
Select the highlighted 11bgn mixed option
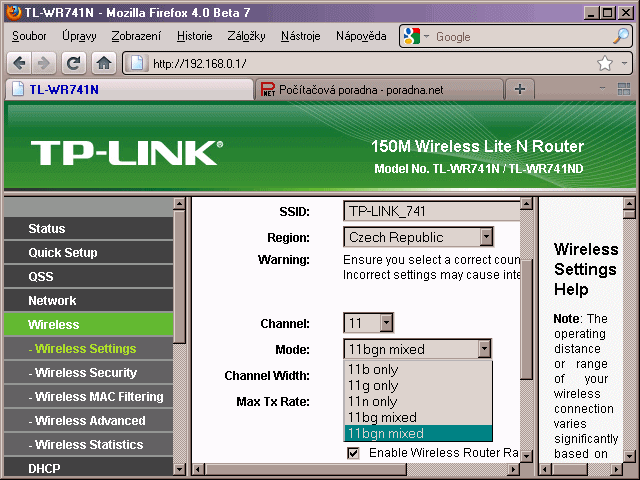418,433
